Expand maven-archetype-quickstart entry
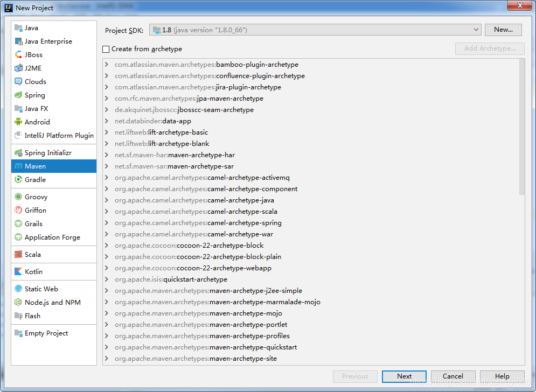536x392 pixels. coord(107,347)
